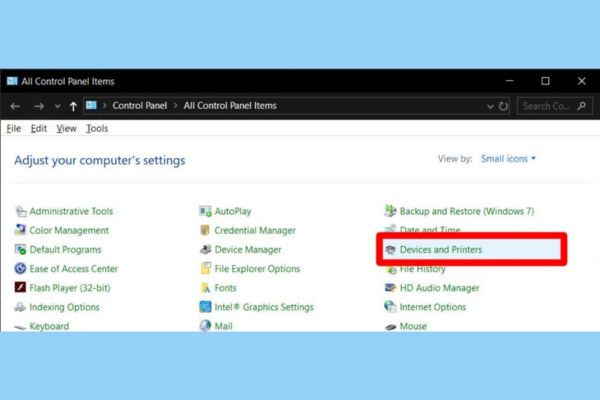Open the AutoPlay link

(x=233, y=211)
